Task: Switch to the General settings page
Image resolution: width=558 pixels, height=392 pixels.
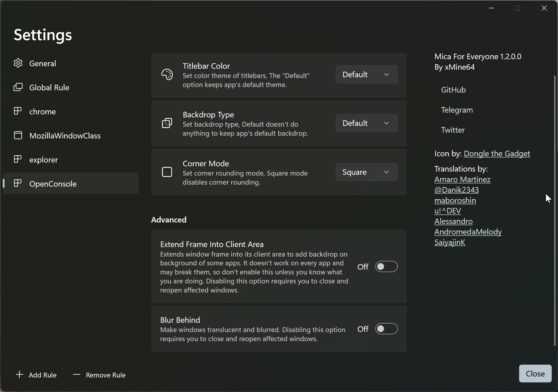Action: (43, 63)
